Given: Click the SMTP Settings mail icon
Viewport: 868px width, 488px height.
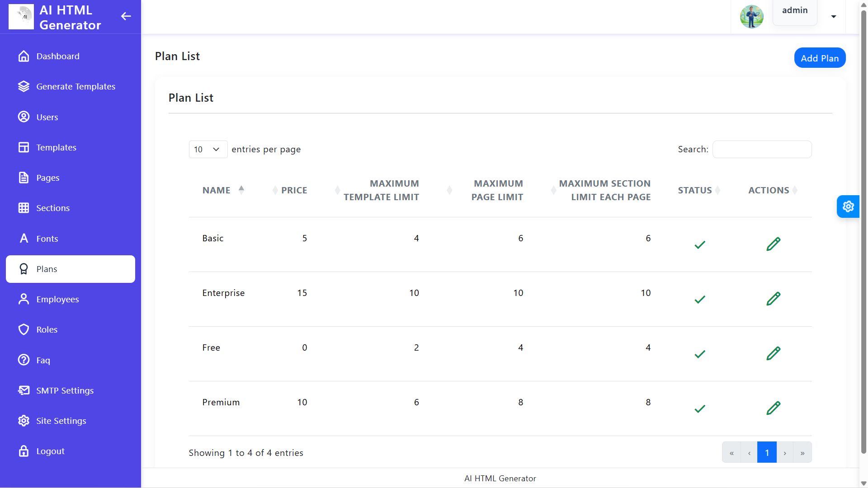Looking at the screenshot, I should (x=24, y=390).
